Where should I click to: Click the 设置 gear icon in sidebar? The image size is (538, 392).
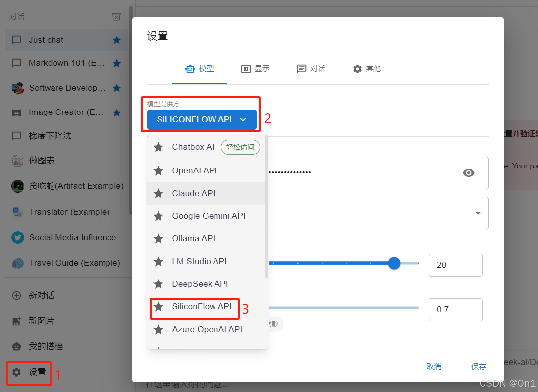pyautogui.click(x=16, y=372)
